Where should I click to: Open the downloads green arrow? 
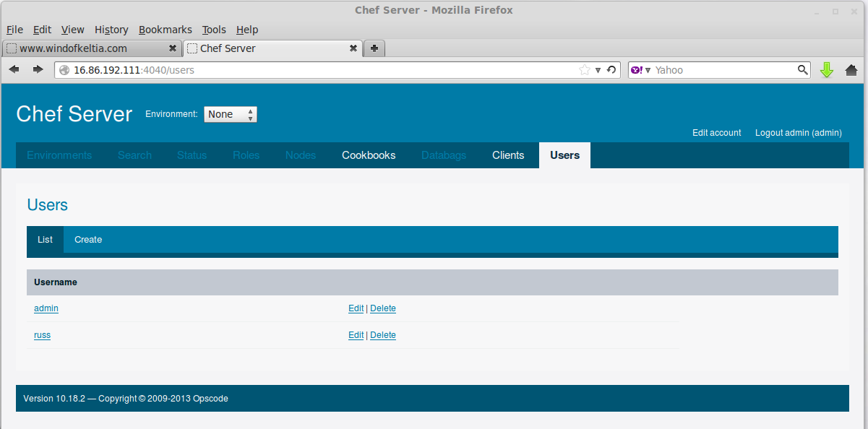(x=827, y=70)
